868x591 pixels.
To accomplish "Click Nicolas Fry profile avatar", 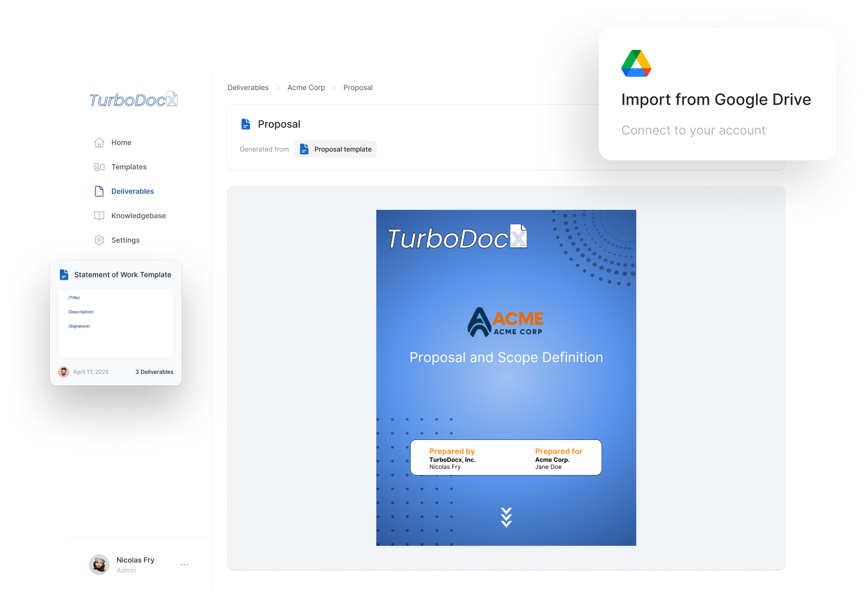I will [99, 565].
